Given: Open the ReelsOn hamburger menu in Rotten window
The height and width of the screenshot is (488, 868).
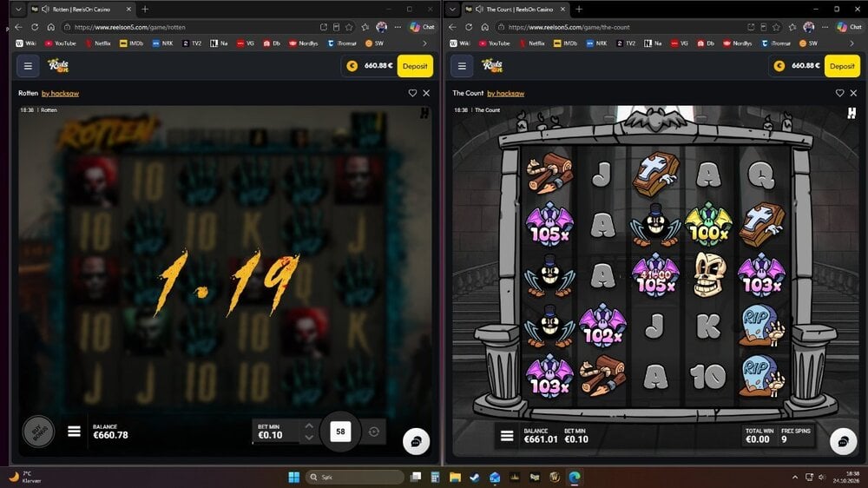Looking at the screenshot, I should [x=28, y=66].
